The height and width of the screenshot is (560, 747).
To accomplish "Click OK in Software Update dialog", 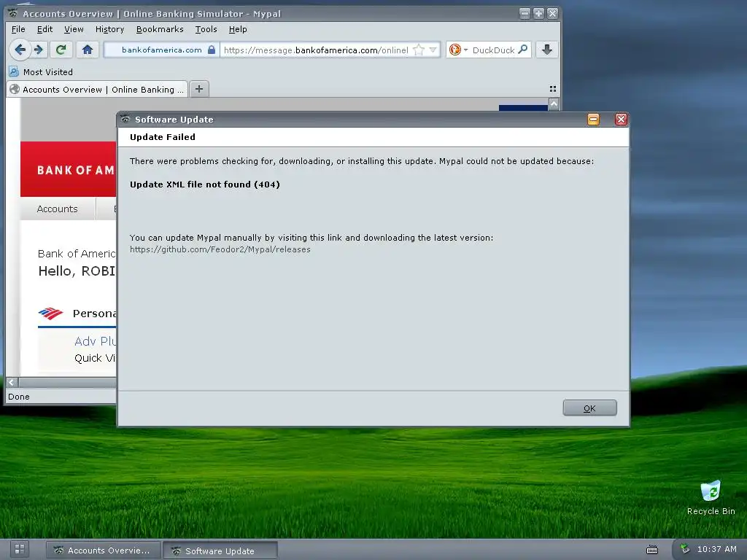I will pyautogui.click(x=589, y=408).
